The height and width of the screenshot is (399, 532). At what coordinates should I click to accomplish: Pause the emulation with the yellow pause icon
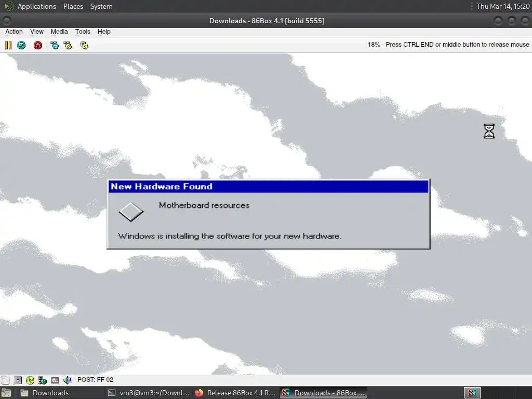(x=8, y=45)
